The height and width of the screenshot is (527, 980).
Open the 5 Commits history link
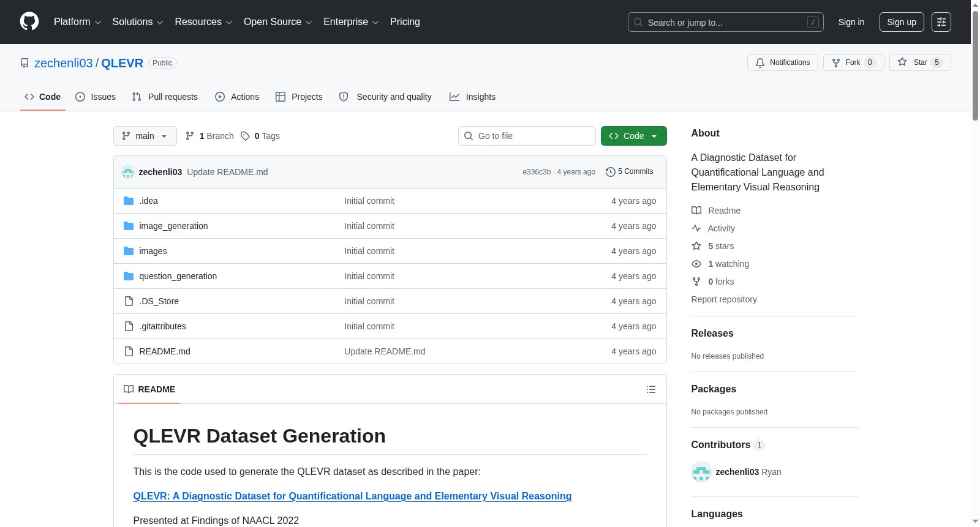coord(629,172)
